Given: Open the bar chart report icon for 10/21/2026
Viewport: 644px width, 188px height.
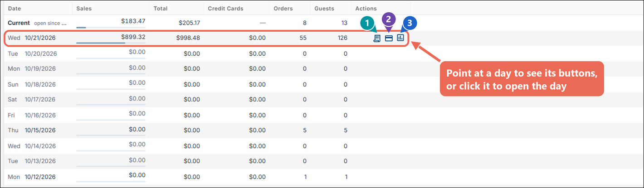Looking at the screenshot, I should (400, 38).
